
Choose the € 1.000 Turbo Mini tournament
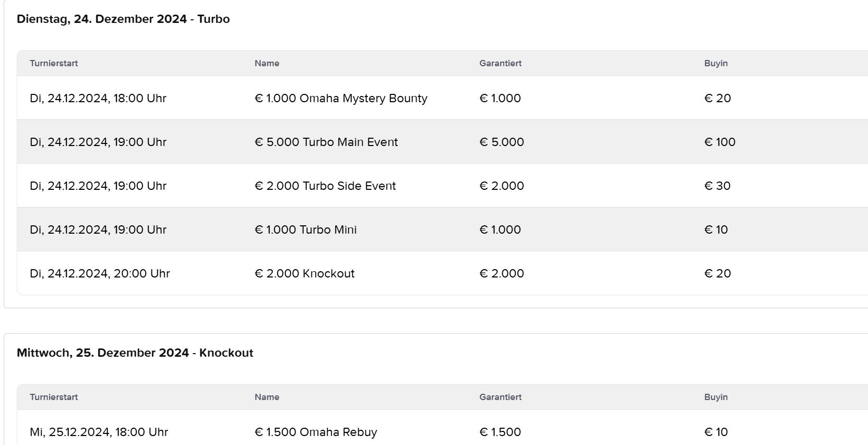[306, 229]
